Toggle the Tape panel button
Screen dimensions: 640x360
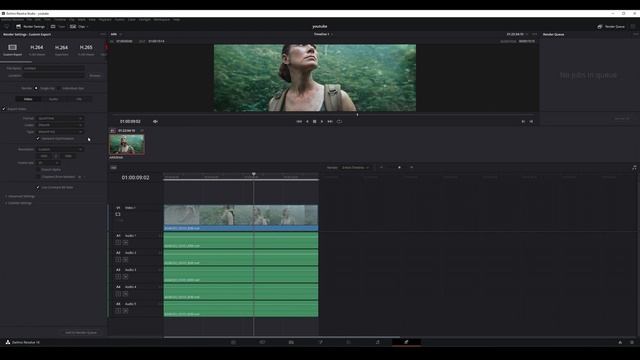pyautogui.click(x=58, y=27)
